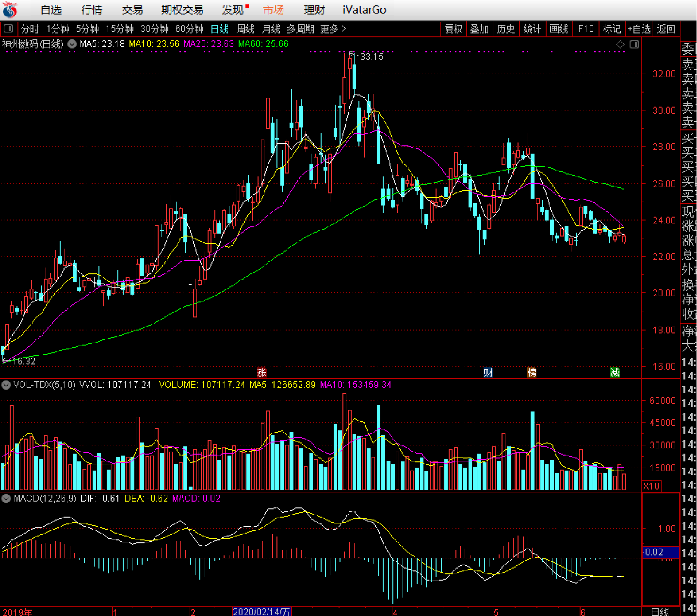
Task: Click the 统计 statistics button
Action: [x=532, y=29]
